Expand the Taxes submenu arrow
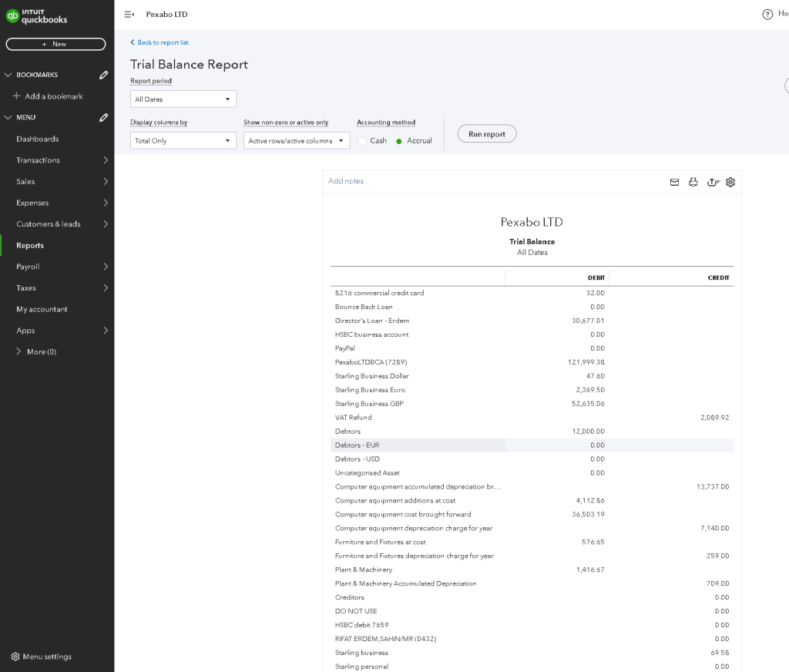 click(106, 288)
